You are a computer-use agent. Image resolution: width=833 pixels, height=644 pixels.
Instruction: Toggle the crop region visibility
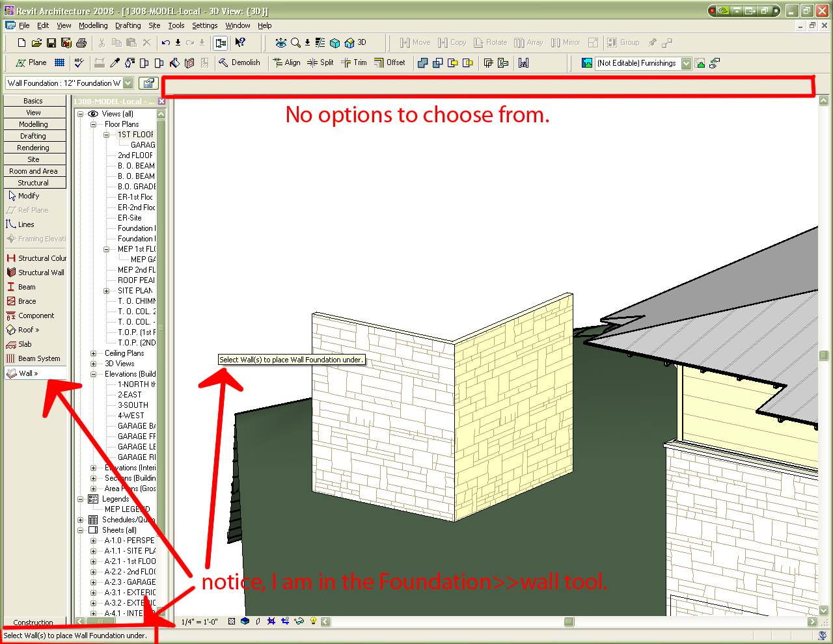[271, 621]
